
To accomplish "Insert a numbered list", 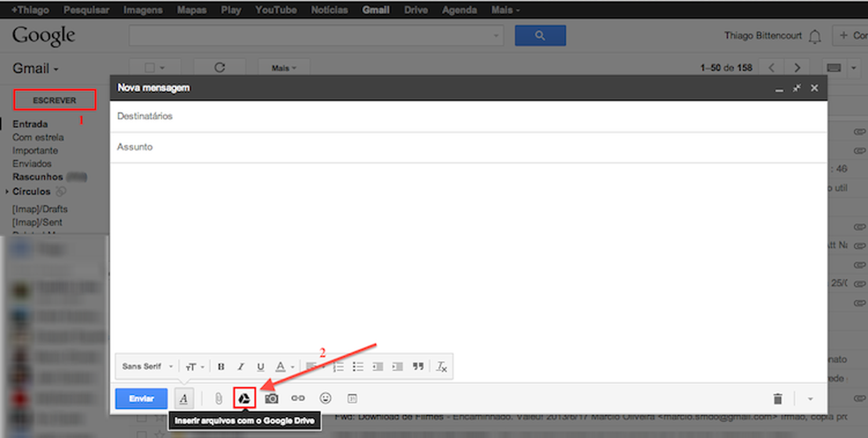I will click(x=338, y=366).
